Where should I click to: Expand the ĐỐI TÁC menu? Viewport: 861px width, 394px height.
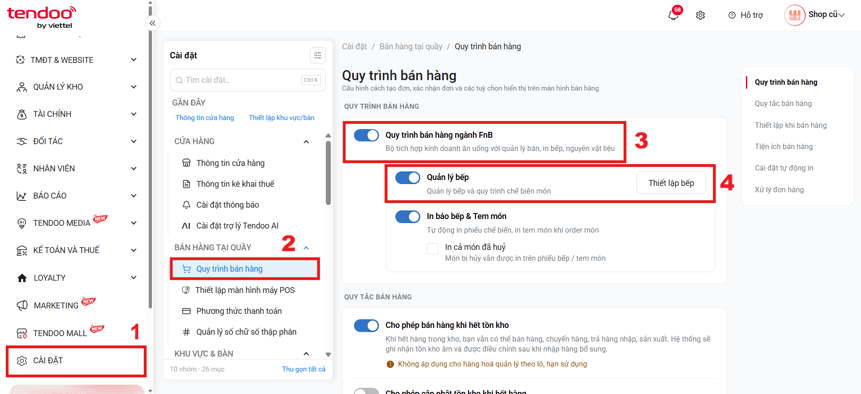pos(133,141)
